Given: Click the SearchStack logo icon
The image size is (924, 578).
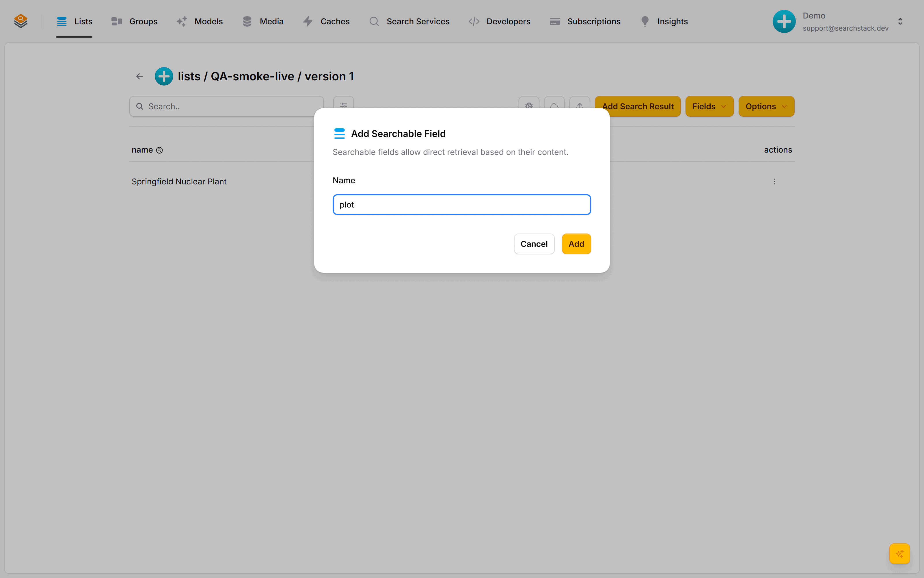Looking at the screenshot, I should (21, 21).
